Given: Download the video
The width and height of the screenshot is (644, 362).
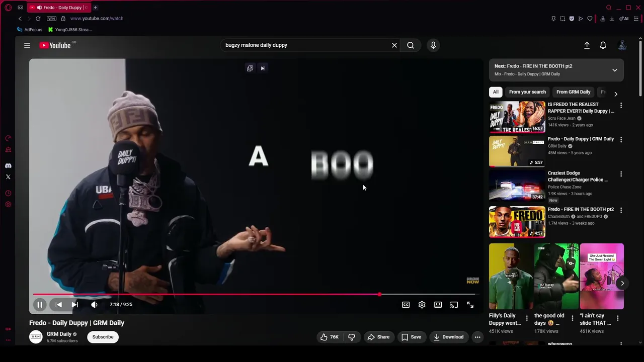Looking at the screenshot, I should click(x=448, y=337).
